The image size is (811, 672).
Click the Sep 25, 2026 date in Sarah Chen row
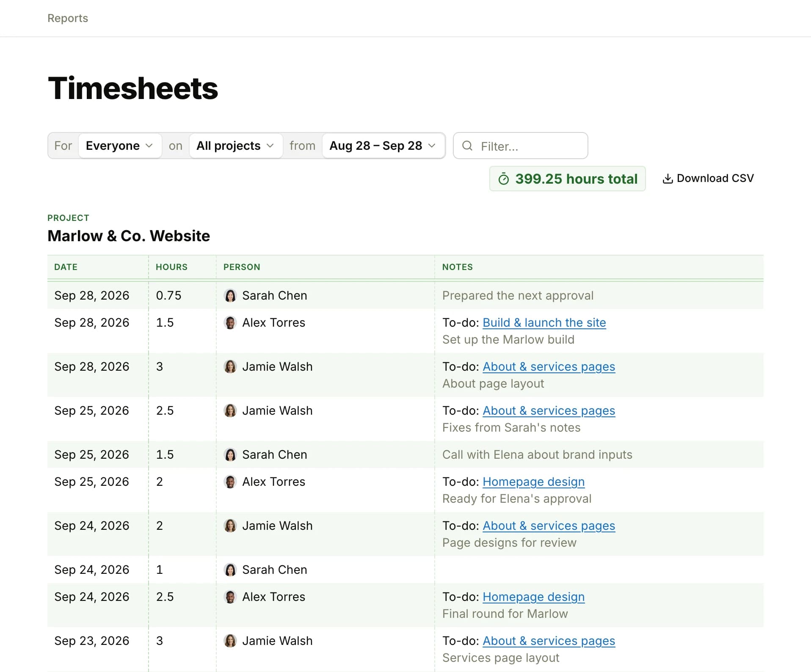click(x=92, y=454)
